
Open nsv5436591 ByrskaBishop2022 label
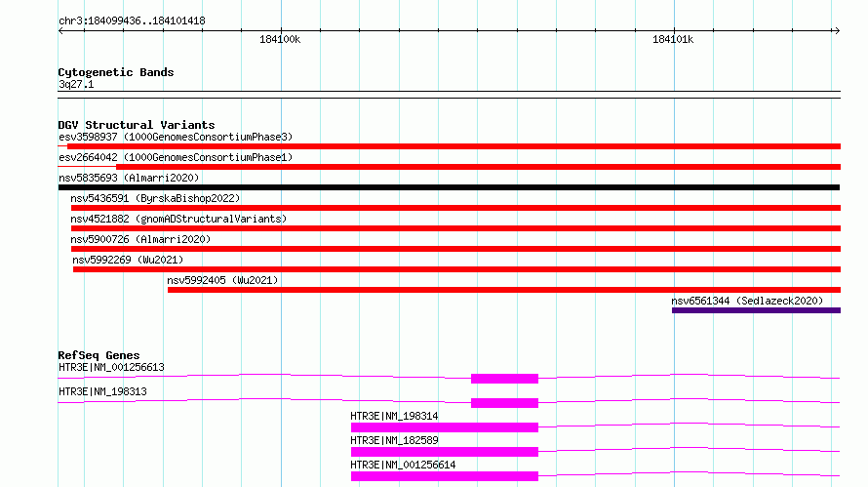point(155,198)
